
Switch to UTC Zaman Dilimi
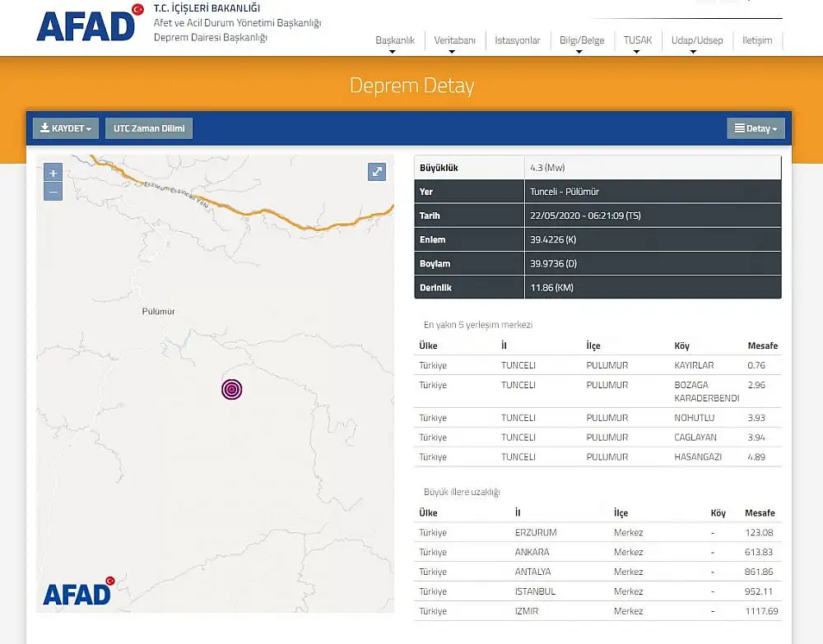click(149, 128)
